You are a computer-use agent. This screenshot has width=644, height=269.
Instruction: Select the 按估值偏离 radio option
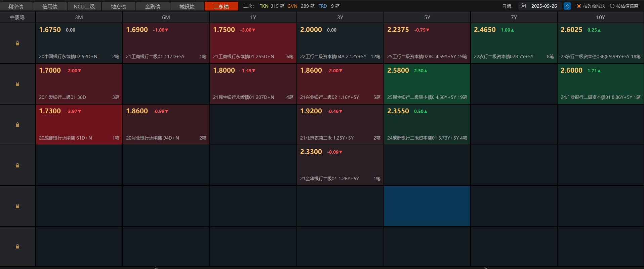612,6
